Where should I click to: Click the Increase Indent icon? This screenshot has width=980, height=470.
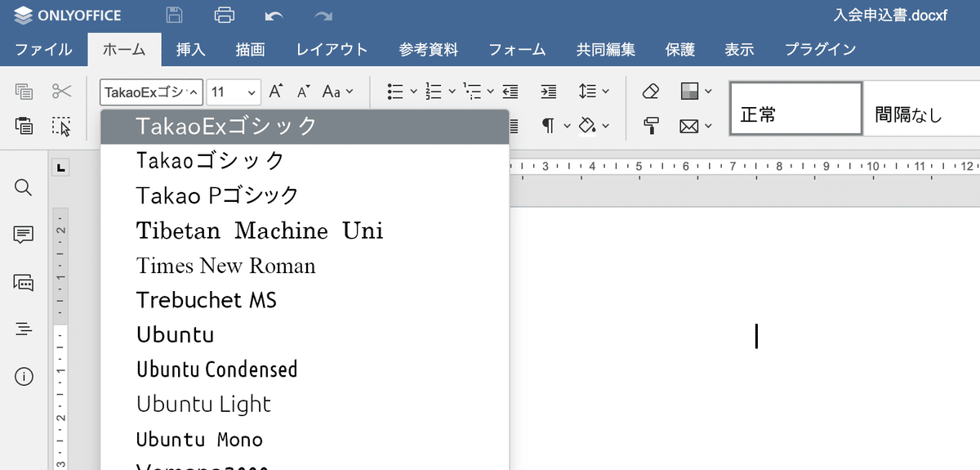[x=549, y=92]
